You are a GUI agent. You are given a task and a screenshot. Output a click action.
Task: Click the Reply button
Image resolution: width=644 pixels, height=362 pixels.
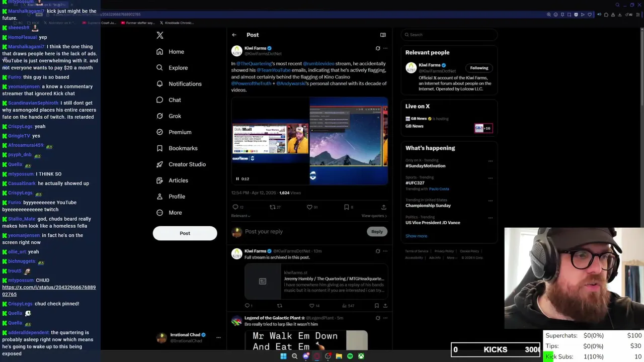pos(377,232)
